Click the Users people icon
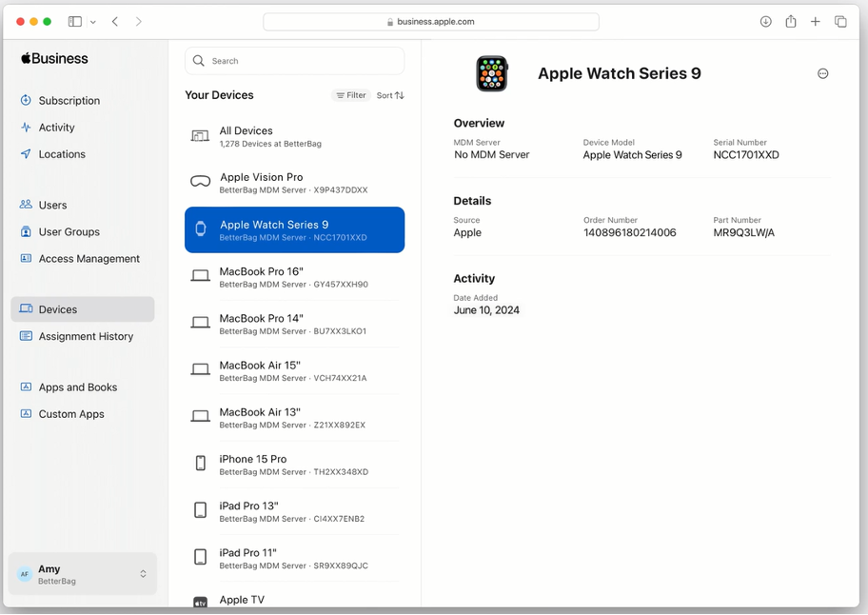 26,205
